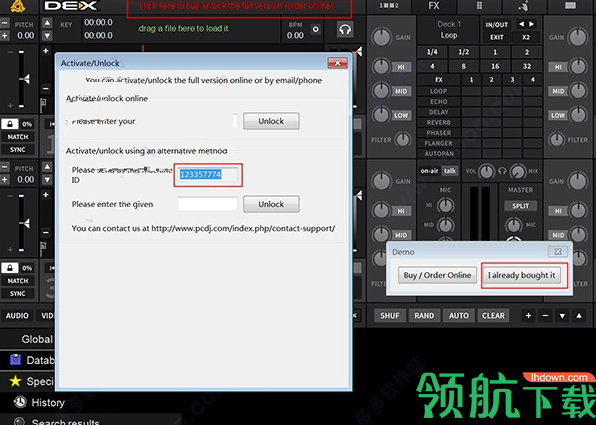Image resolution: width=596 pixels, height=425 pixels.
Task: Toggle MID kill on upper-left mixer channel
Action: [x=401, y=91]
